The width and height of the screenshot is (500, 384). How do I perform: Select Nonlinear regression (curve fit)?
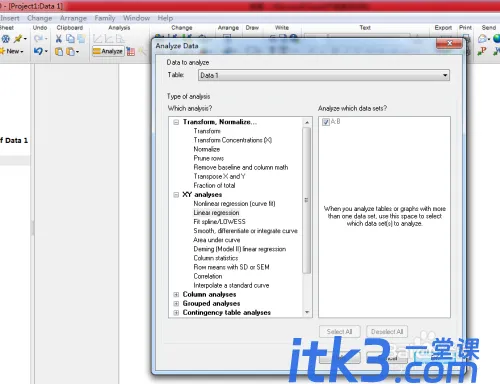(234, 204)
